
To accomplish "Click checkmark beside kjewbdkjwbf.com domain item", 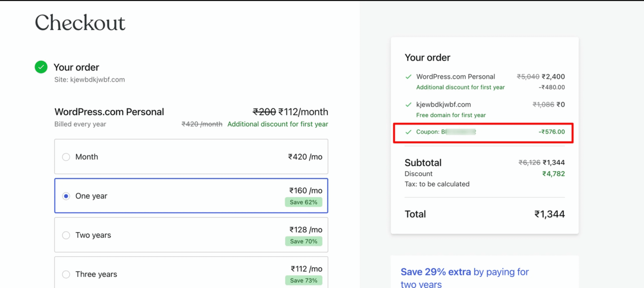I will point(409,104).
